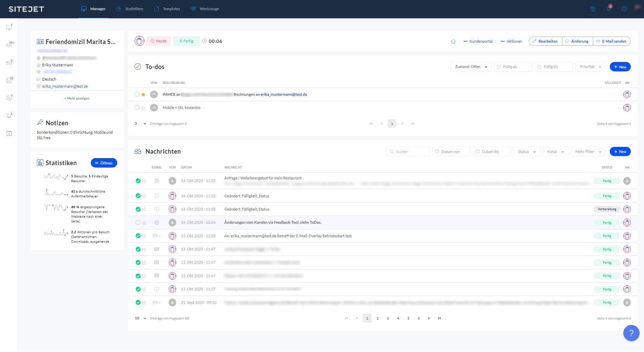Click '+ Mehr anzeigen' in customer card

pos(77,98)
